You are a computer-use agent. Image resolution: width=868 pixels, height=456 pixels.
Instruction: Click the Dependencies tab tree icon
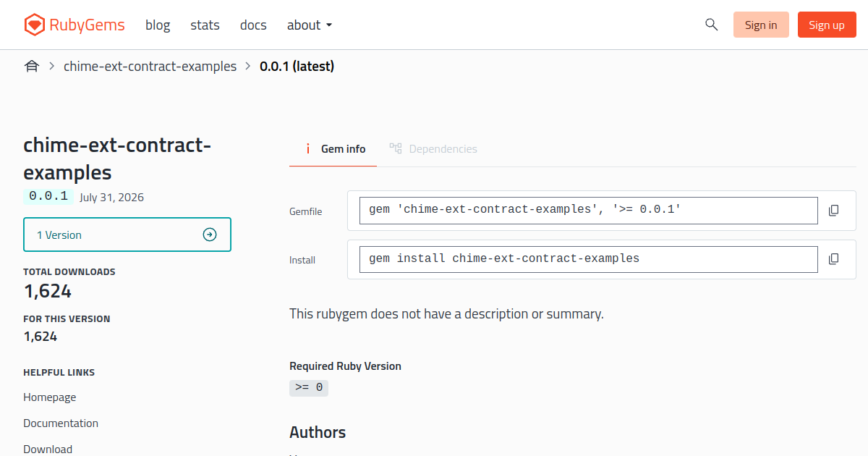(x=396, y=148)
